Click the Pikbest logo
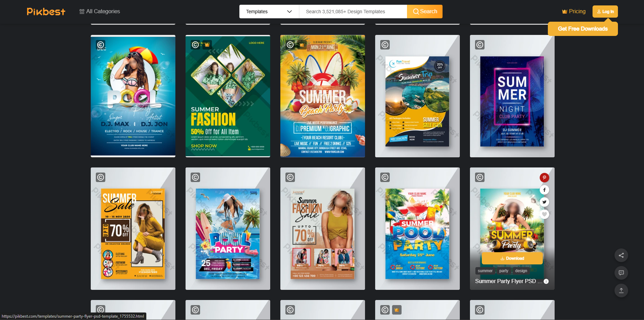Viewport: 644px width, 320px height. [x=46, y=11]
